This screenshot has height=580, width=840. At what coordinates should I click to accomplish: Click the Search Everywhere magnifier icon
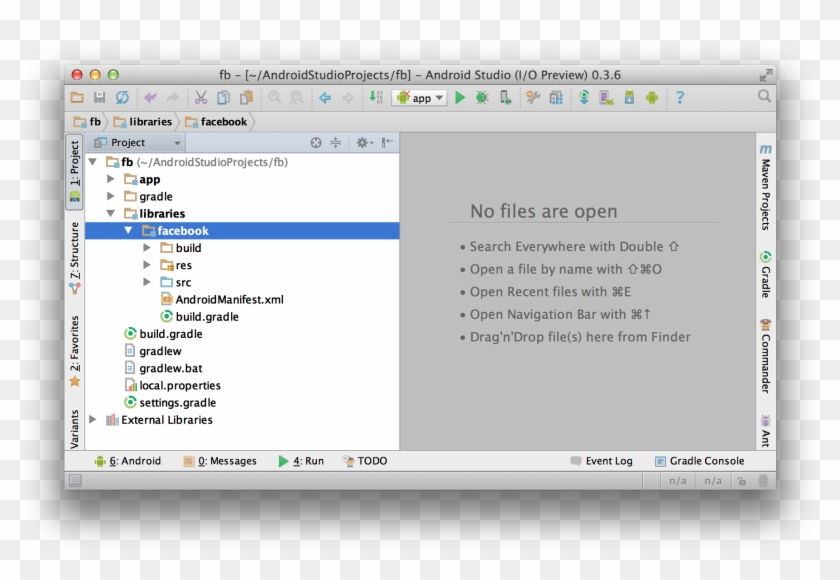[764, 96]
